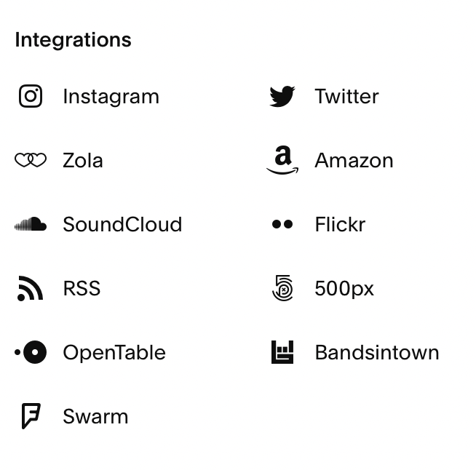Click the Integrations section heading
476x470 pixels.
(73, 39)
